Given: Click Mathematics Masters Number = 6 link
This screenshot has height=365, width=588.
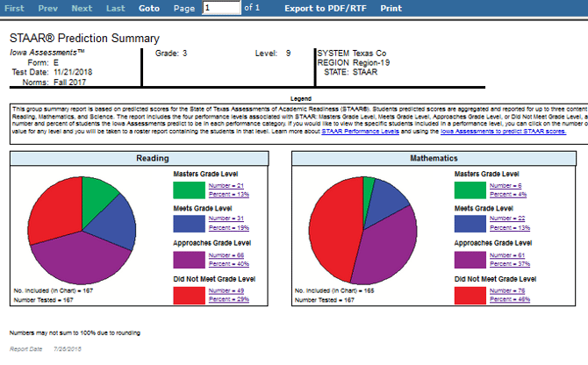Looking at the screenshot, I should [x=506, y=185].
